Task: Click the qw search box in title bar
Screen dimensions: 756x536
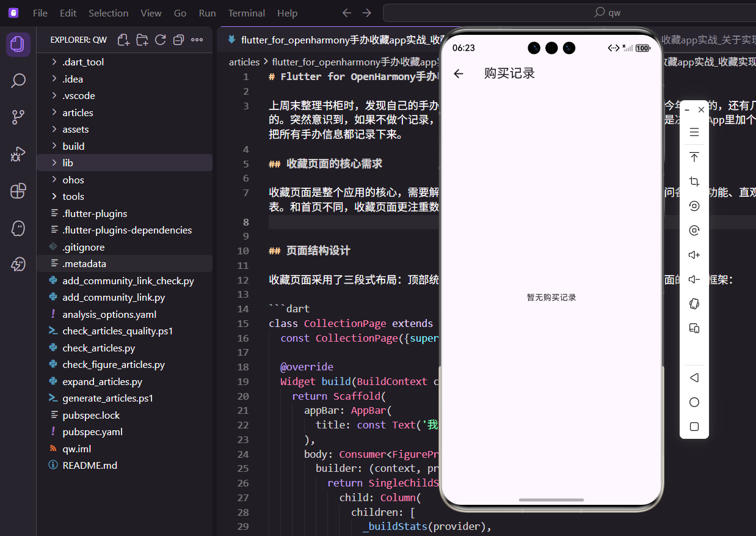Action: (569, 13)
